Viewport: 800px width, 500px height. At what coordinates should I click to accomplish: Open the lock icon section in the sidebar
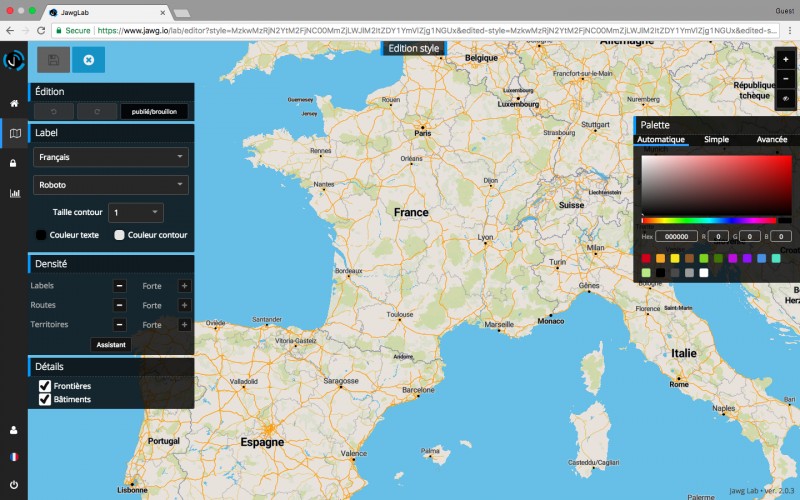click(x=14, y=163)
